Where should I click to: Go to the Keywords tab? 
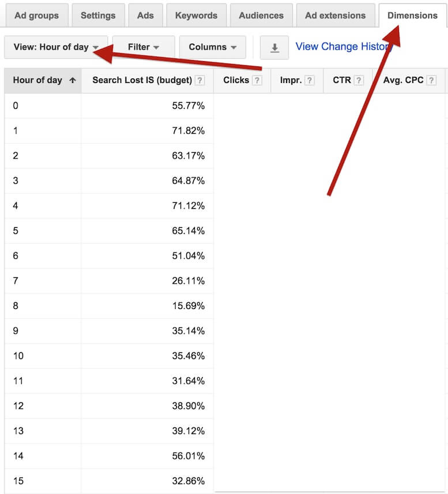(x=196, y=16)
